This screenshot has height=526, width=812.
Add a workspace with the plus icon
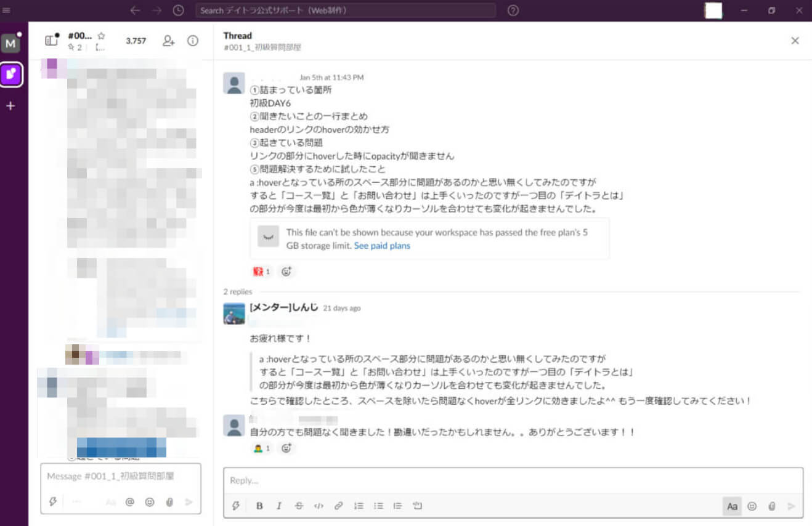click(10, 106)
